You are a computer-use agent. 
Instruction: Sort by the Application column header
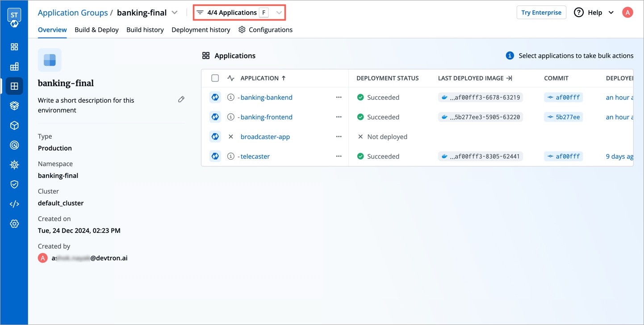(259, 78)
